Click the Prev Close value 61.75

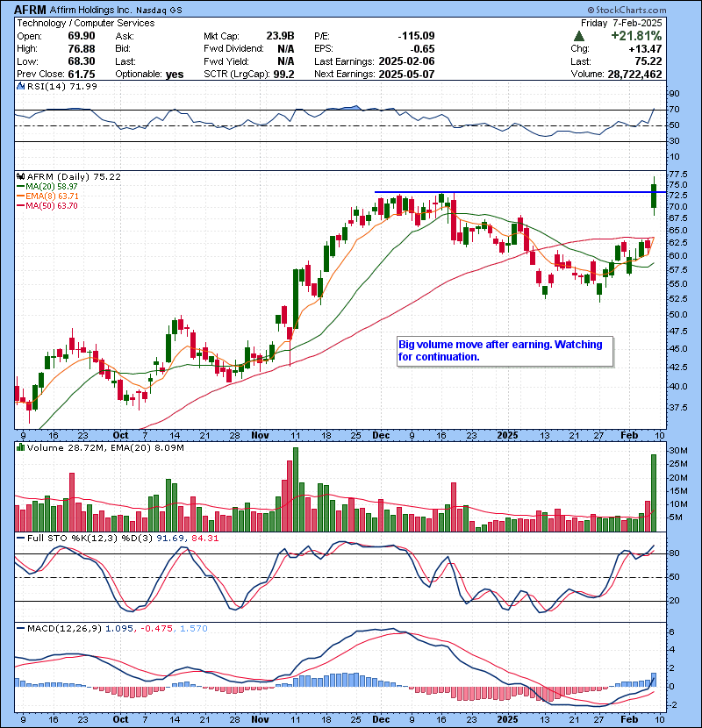pos(82,75)
